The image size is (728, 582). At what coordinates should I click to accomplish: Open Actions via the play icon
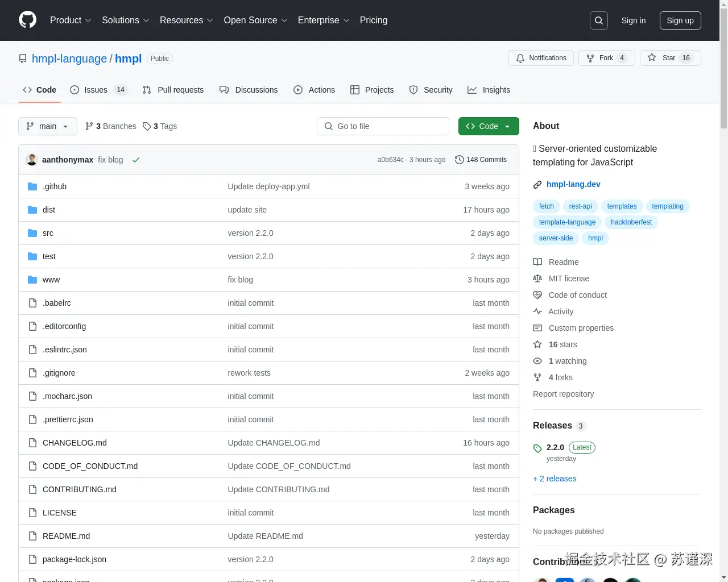click(x=297, y=90)
